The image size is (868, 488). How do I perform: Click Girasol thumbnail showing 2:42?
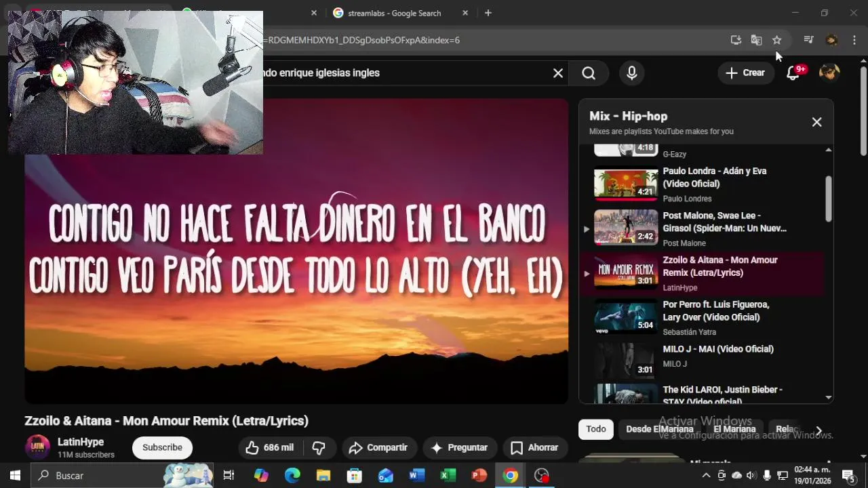[626, 228]
